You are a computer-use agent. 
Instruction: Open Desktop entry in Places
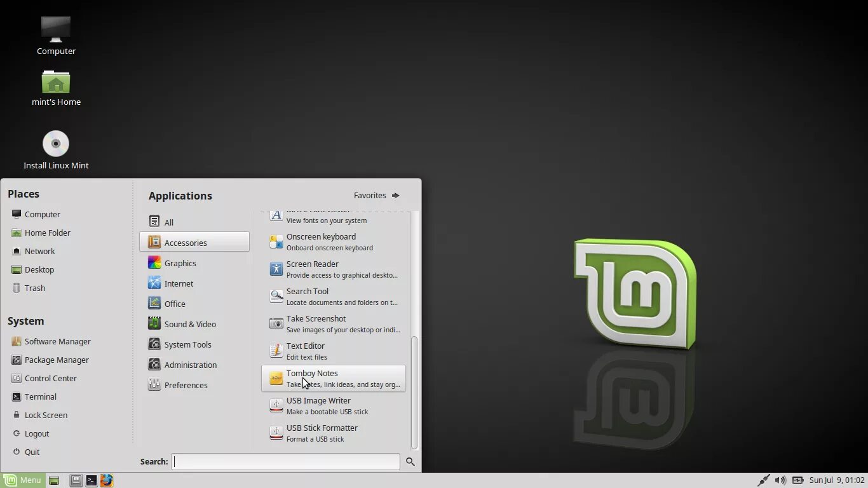click(x=33, y=269)
